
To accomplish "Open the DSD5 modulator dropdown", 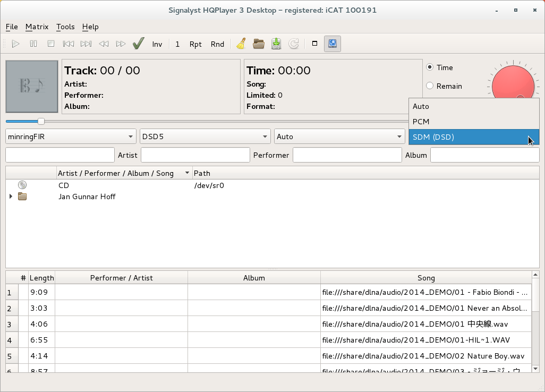I will coord(205,137).
